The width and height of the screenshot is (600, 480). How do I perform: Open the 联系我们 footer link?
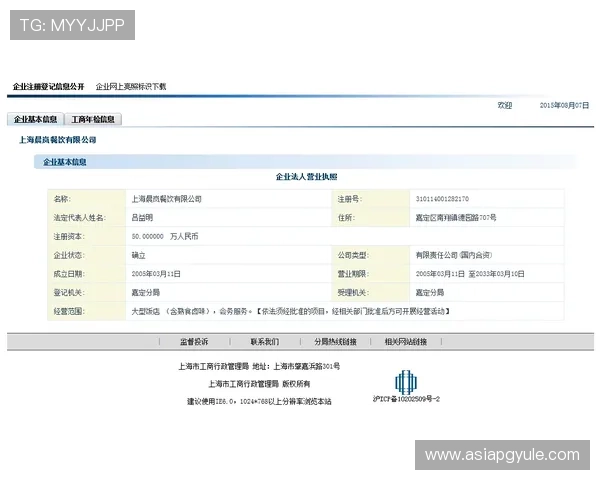[x=265, y=342]
